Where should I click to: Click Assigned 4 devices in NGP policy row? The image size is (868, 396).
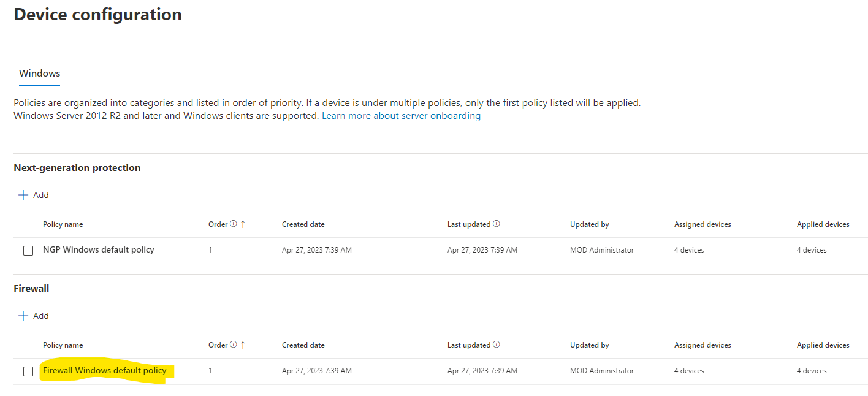click(x=689, y=250)
